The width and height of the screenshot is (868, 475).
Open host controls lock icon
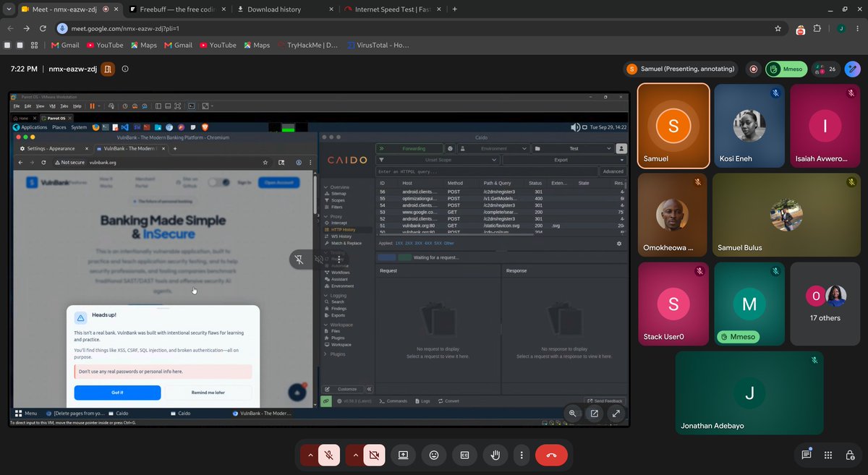tap(851, 455)
